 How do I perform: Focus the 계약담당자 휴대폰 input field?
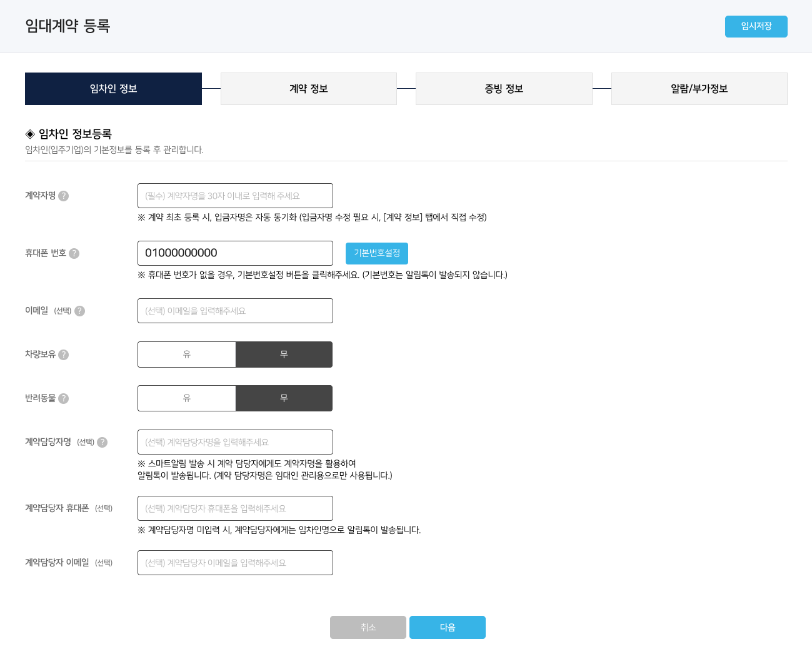pyautogui.click(x=235, y=508)
